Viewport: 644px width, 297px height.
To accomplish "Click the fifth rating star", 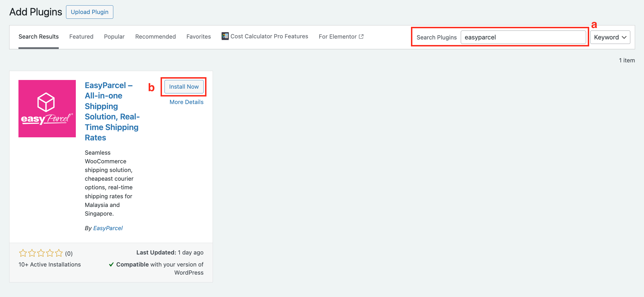I will click(59, 253).
